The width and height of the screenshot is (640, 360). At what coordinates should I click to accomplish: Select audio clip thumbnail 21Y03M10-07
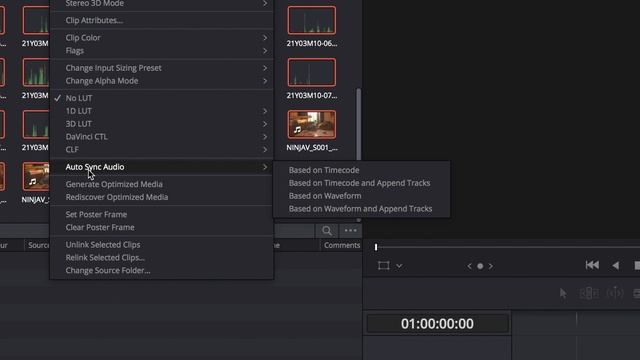click(x=312, y=72)
